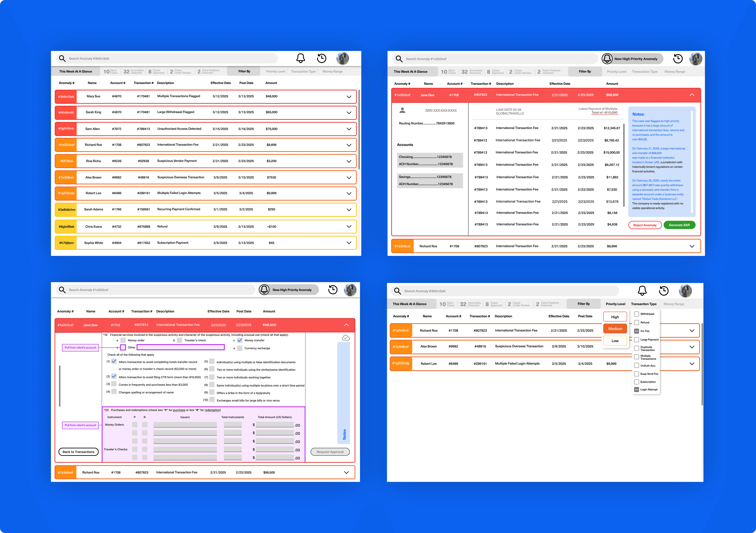Click the user avatar on the screen with the Reject Anomaly button
The width and height of the screenshot is (756, 533).
(696, 59)
